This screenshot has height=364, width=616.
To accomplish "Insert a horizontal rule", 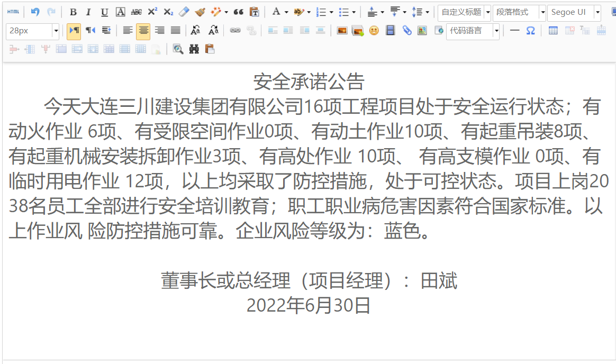I will click(514, 31).
